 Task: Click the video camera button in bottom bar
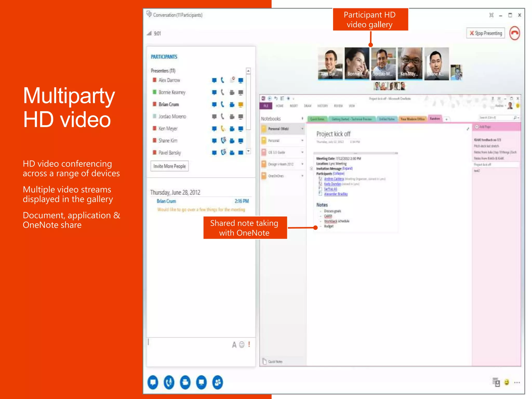(185, 382)
